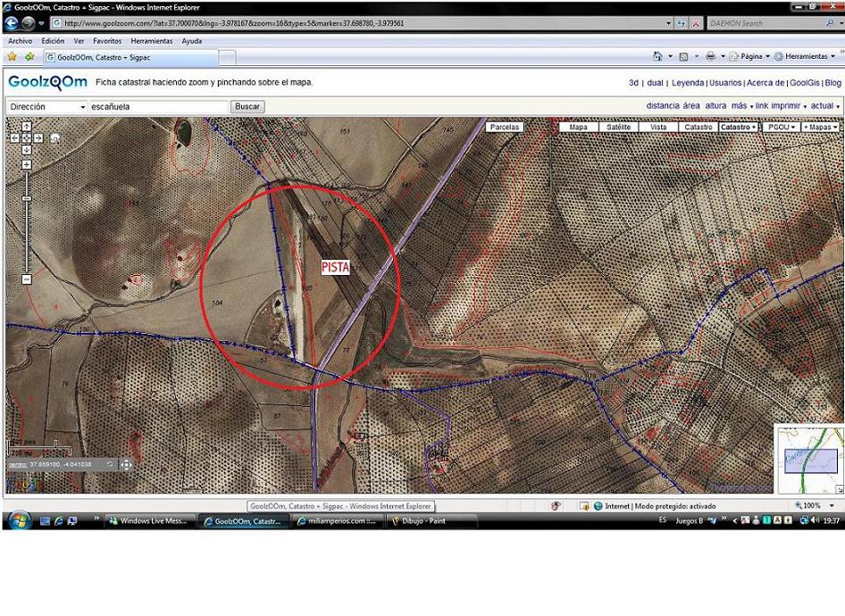Click the printer icon in IE toolbar
The image size is (845, 616).
pos(710,56)
